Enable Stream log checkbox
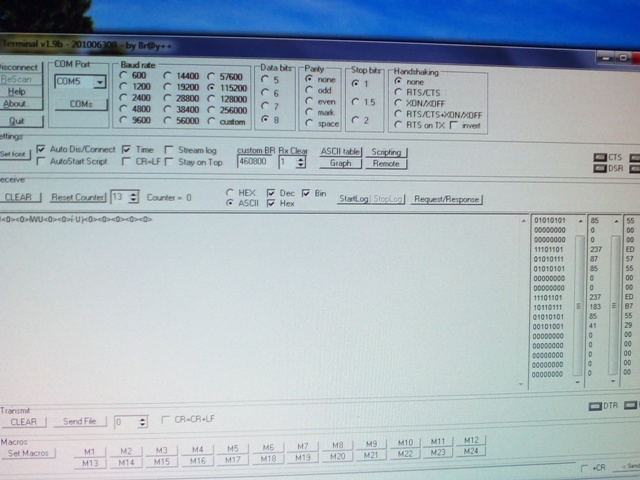 click(x=169, y=150)
